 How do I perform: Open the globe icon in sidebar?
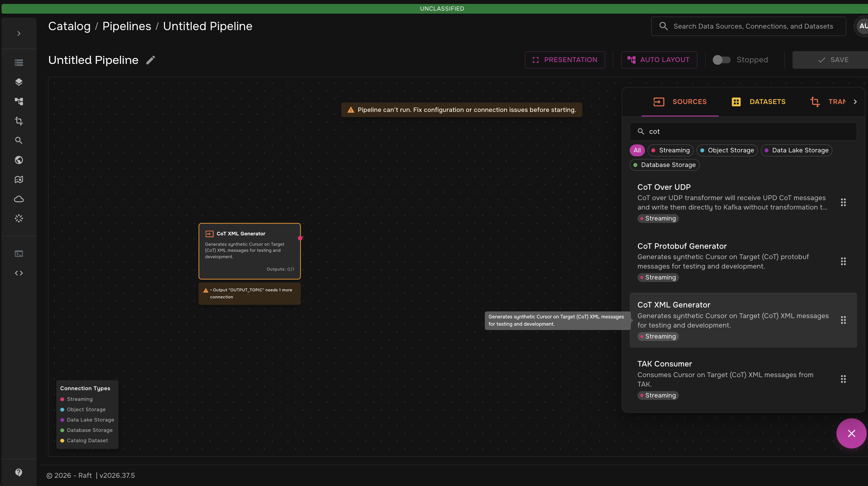pyautogui.click(x=19, y=160)
